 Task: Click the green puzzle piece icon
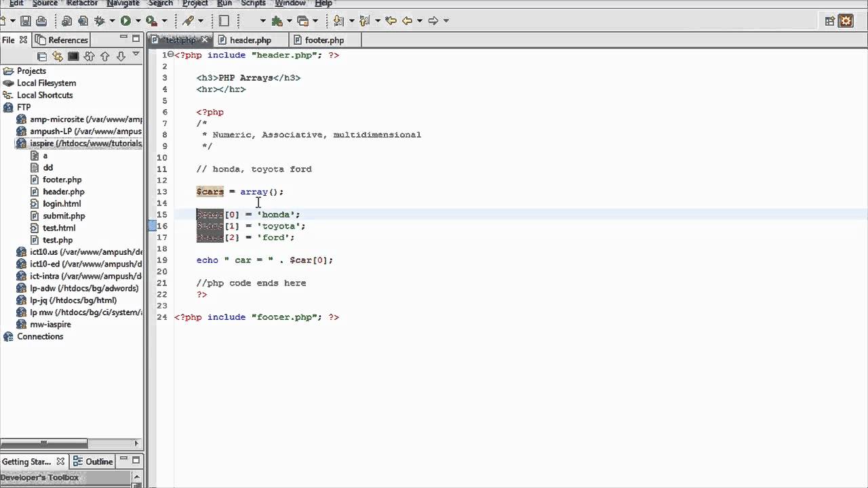277,21
